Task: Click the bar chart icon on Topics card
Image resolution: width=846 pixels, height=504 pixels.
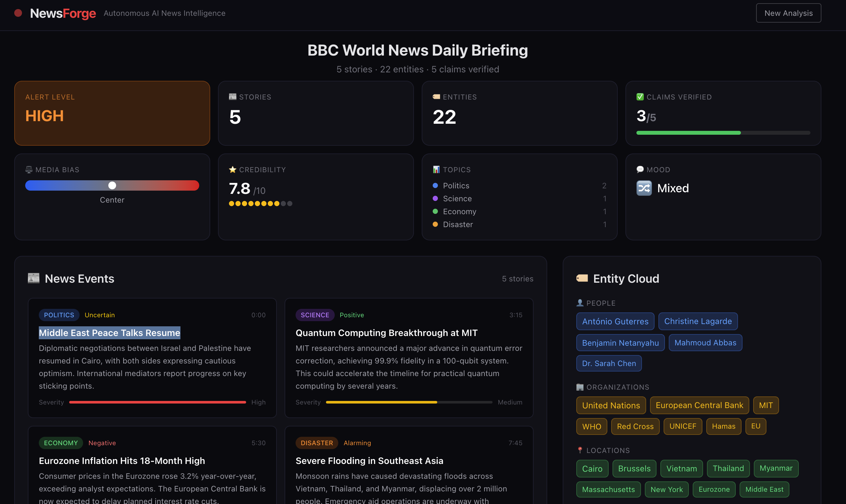Action: tap(436, 170)
